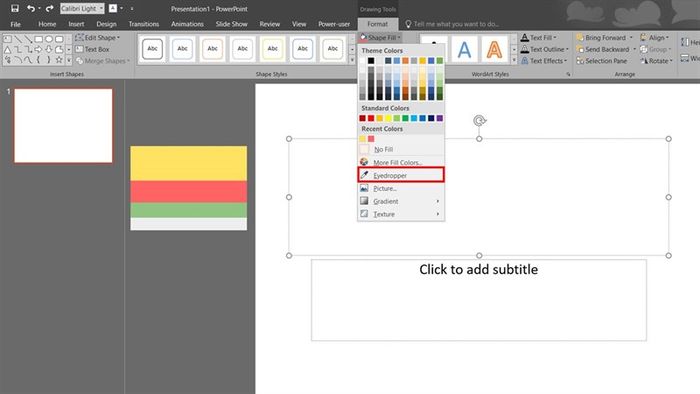Click the rotation handle above the title box
The width and height of the screenshot is (700, 394).
click(479, 120)
